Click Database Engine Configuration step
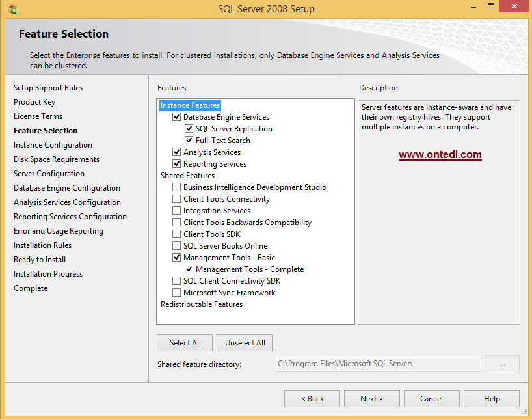532x419 pixels. tap(67, 188)
